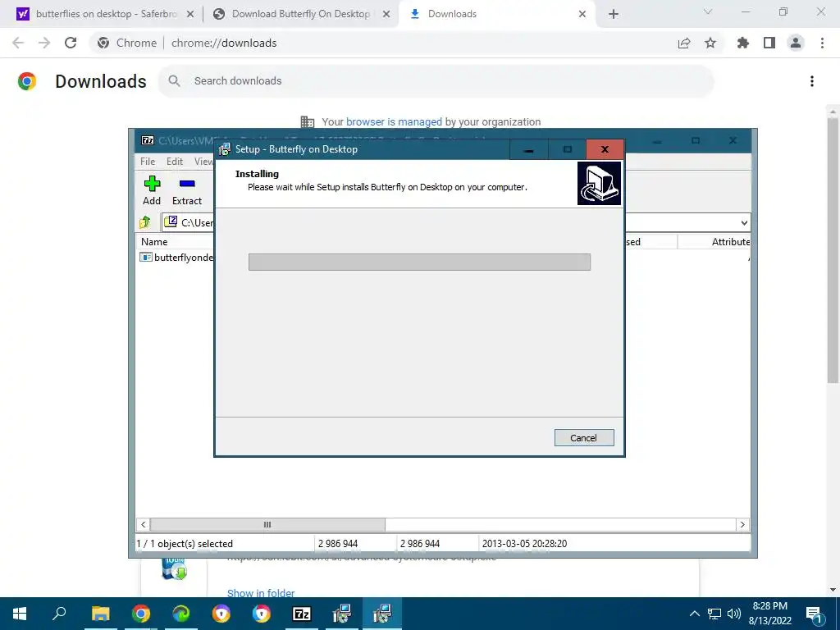
Task: Click the 7-Zip icon in taskbar
Action: tap(302, 614)
